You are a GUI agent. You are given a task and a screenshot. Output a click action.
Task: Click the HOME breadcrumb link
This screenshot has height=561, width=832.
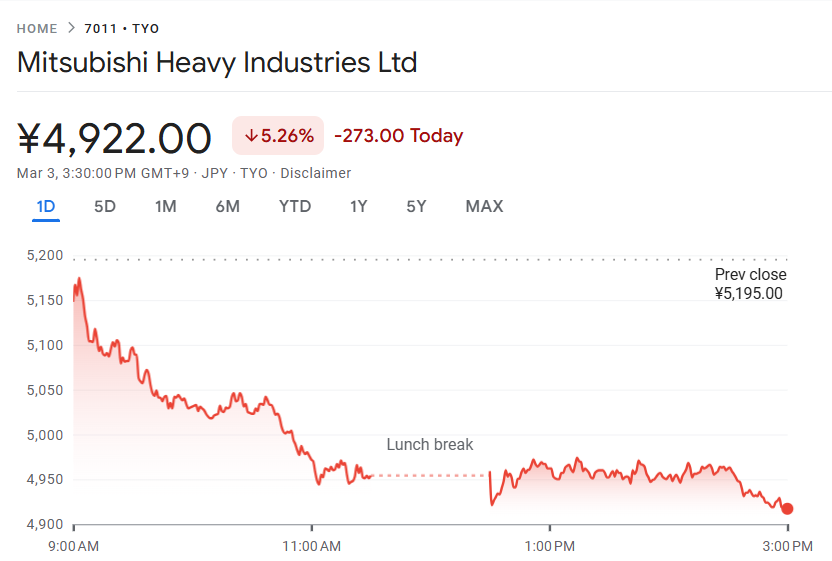click(x=36, y=29)
